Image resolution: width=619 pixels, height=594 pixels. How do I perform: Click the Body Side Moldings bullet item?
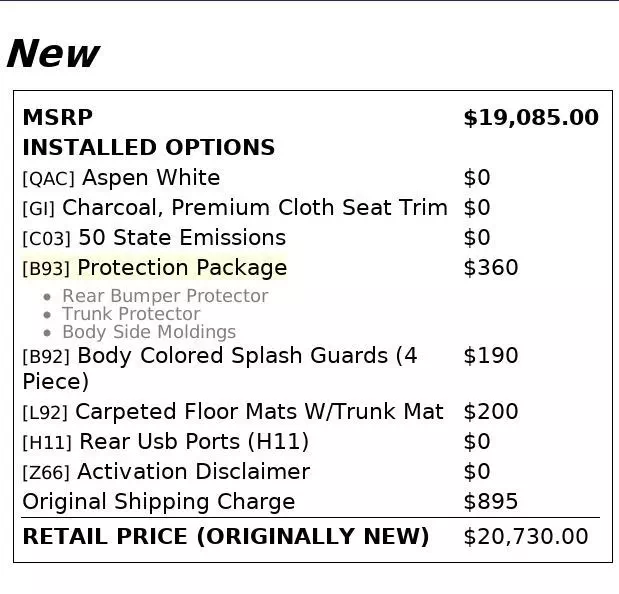click(149, 332)
